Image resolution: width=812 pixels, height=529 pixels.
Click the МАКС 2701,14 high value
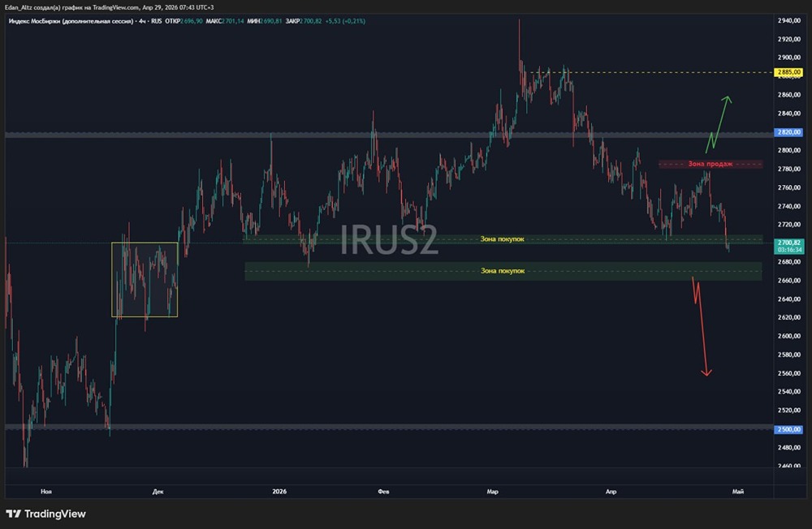(x=225, y=21)
